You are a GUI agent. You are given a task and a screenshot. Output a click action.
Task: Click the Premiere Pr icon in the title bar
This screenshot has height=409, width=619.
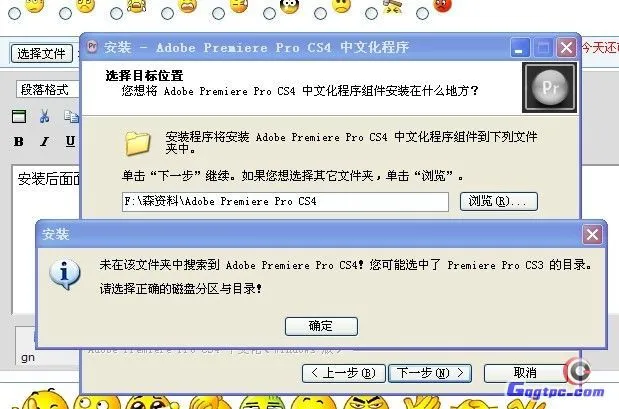[x=92, y=47]
